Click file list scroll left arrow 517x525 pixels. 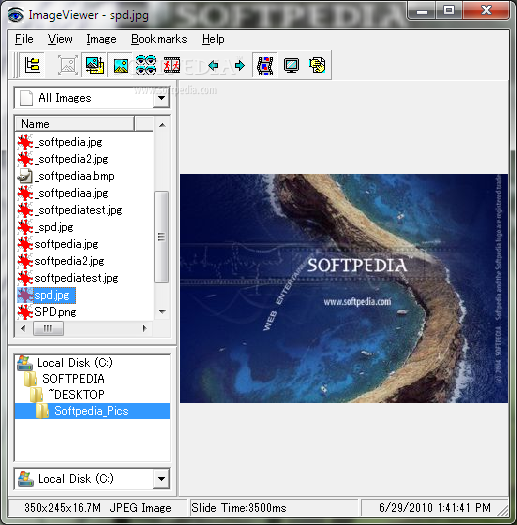[23, 328]
